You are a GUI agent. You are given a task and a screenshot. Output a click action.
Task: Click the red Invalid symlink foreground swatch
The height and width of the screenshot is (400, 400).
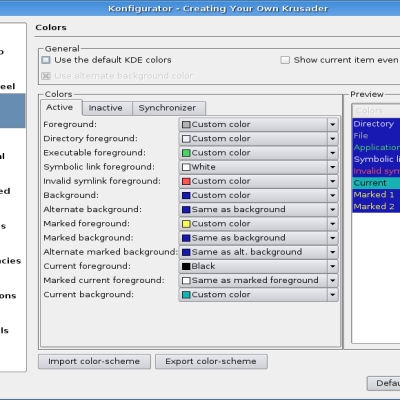[x=186, y=181]
